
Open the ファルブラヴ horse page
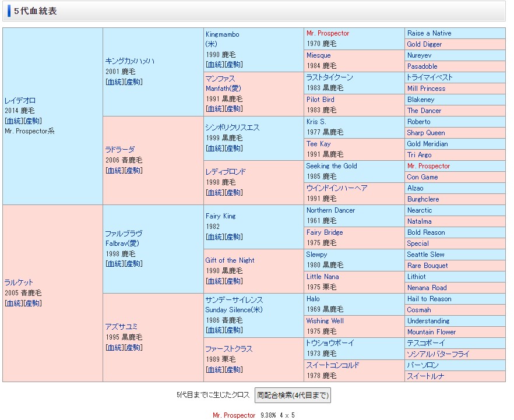tap(124, 233)
